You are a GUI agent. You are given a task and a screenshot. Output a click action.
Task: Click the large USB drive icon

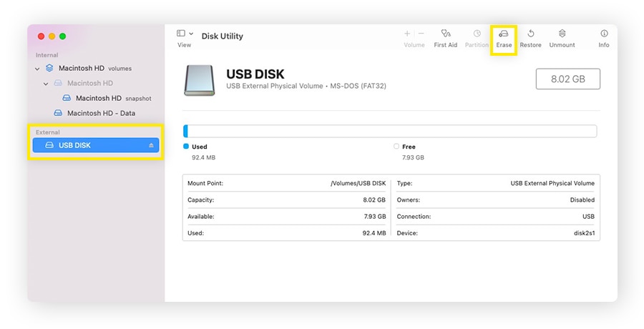(199, 80)
